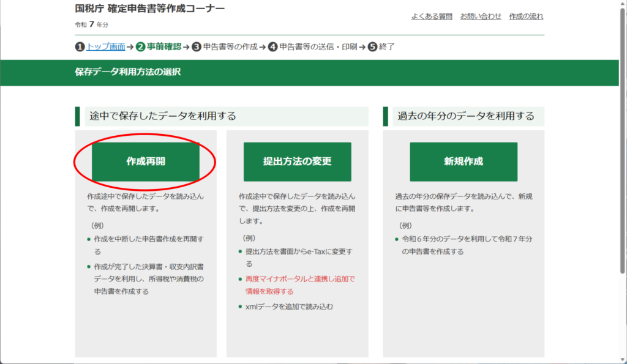Start a new return with 新規作成

[464, 162]
